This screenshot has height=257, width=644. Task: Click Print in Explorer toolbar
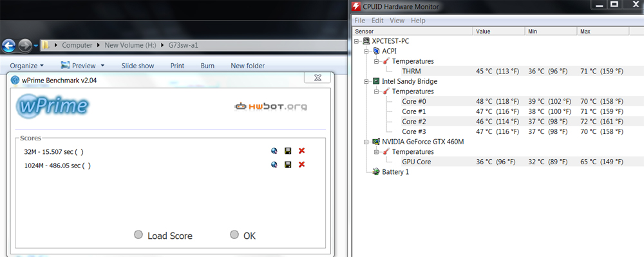(178, 66)
